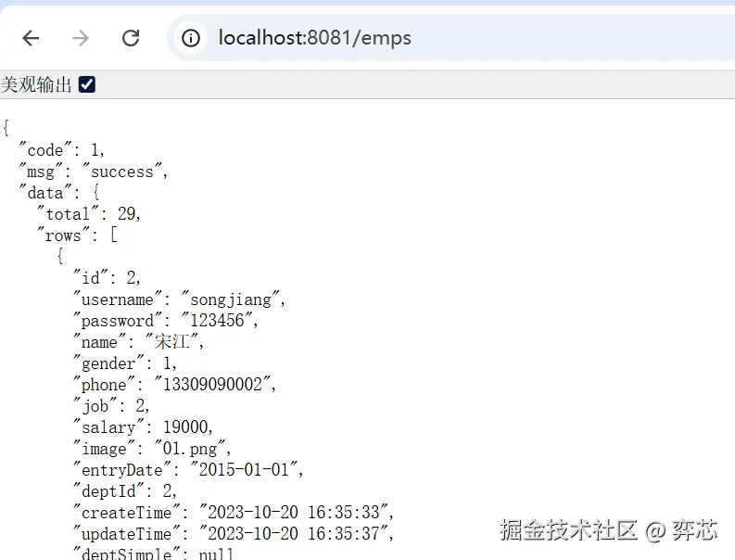Viewport: 735px width, 560px height.
Task: Select the createTime 2023-10-20 16:35:33 line
Action: pyautogui.click(x=233, y=512)
